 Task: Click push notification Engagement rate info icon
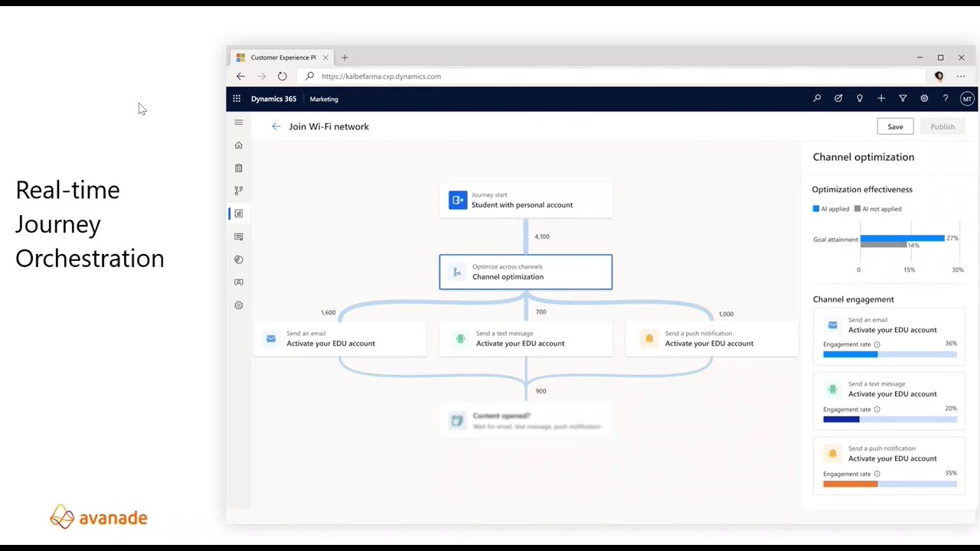[x=877, y=474]
